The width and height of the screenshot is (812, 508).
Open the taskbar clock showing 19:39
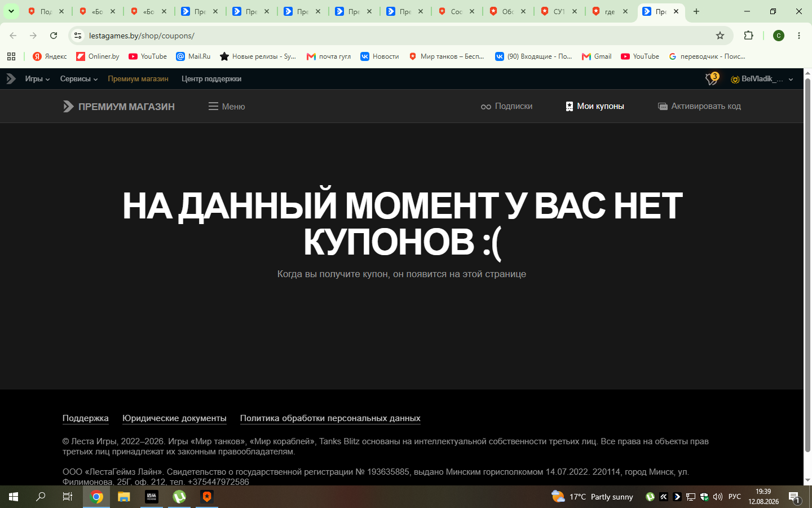764,497
